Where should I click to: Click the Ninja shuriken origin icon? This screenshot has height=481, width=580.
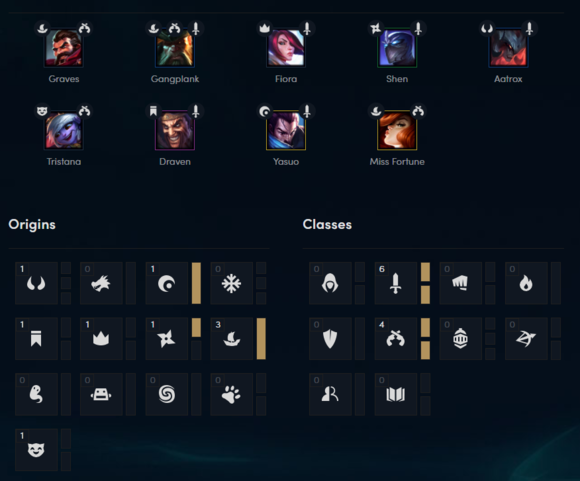point(166,339)
